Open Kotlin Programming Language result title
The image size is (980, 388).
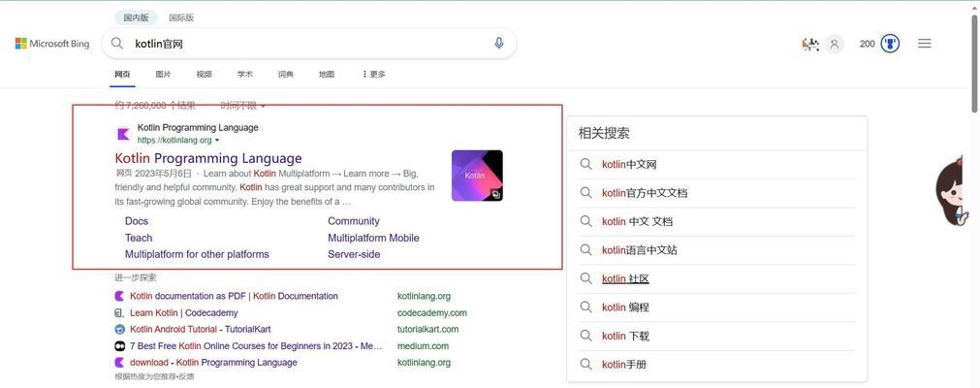(208, 158)
